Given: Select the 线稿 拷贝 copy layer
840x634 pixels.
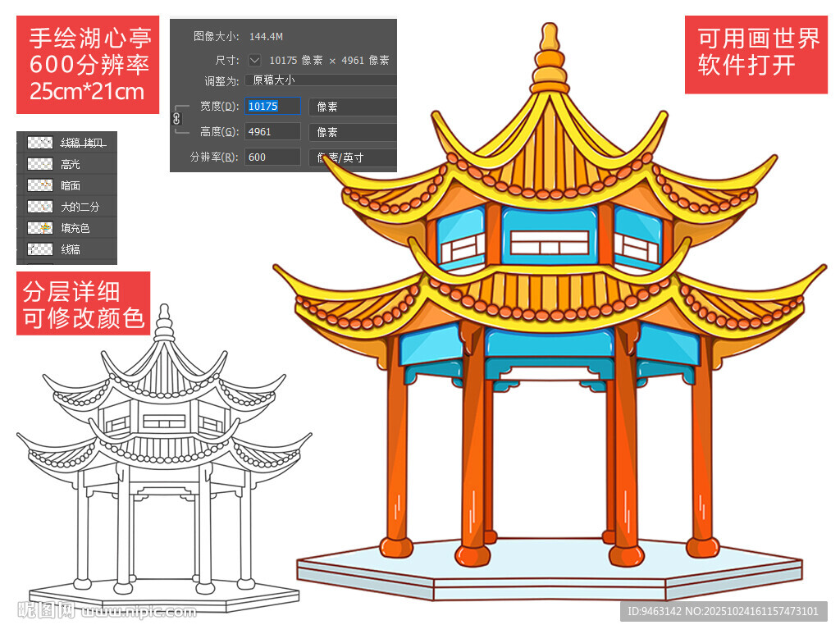Looking at the screenshot, I should click(81, 143).
